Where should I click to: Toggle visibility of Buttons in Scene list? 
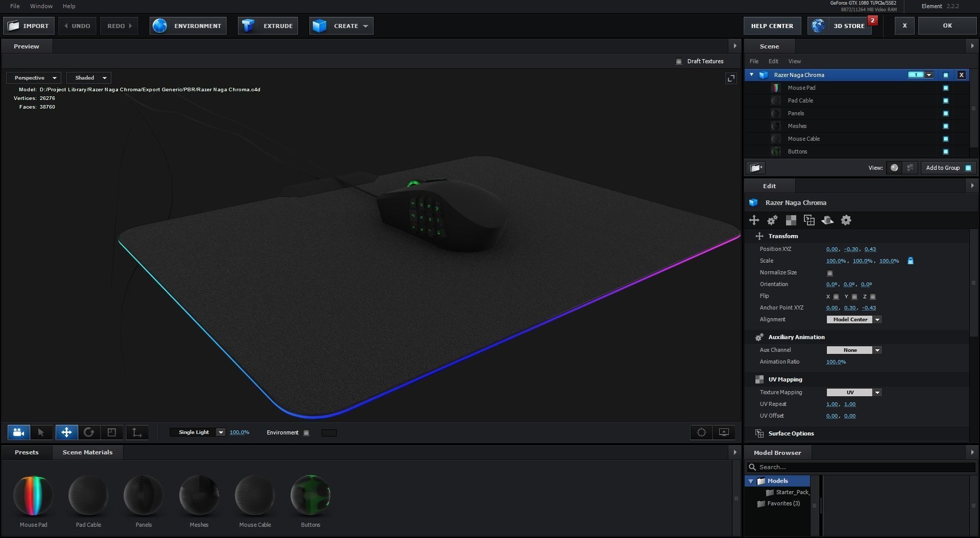945,151
